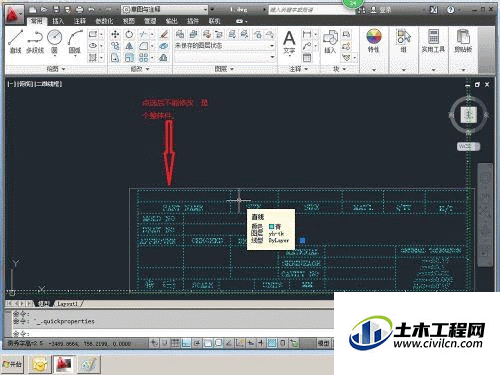This screenshot has width=500, height=375.
Task: Click the command line input field
Action: (x=173, y=333)
